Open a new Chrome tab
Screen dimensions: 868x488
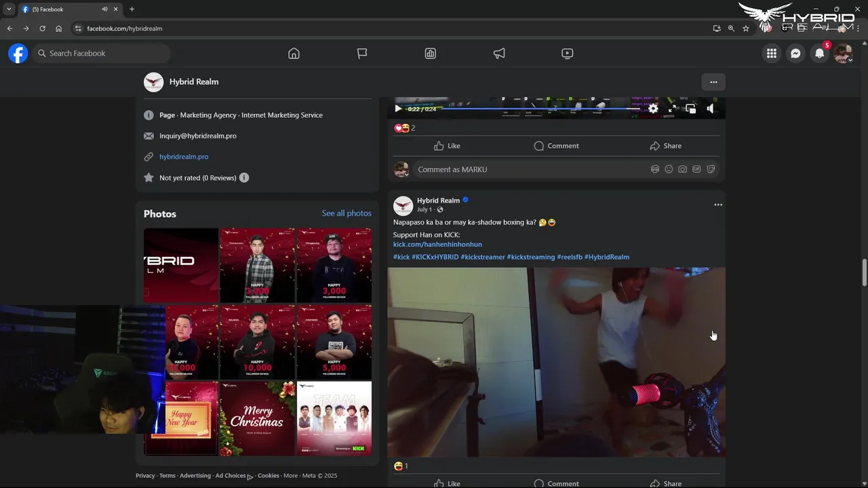tap(132, 9)
